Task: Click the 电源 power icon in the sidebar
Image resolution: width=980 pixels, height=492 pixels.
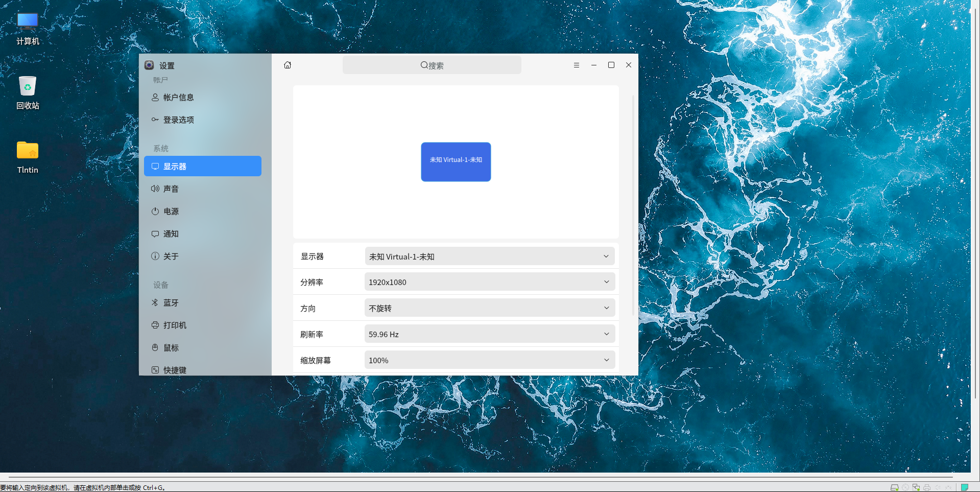Action: (x=155, y=211)
